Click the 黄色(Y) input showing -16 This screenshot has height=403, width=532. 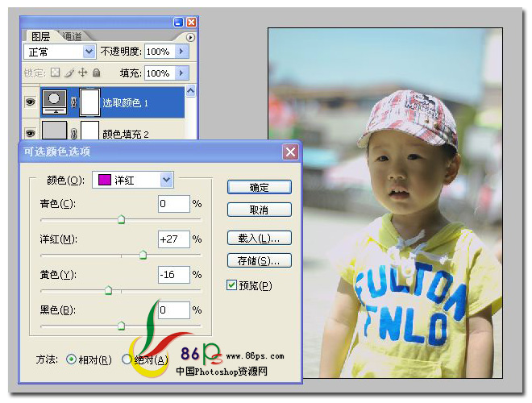[174, 274]
